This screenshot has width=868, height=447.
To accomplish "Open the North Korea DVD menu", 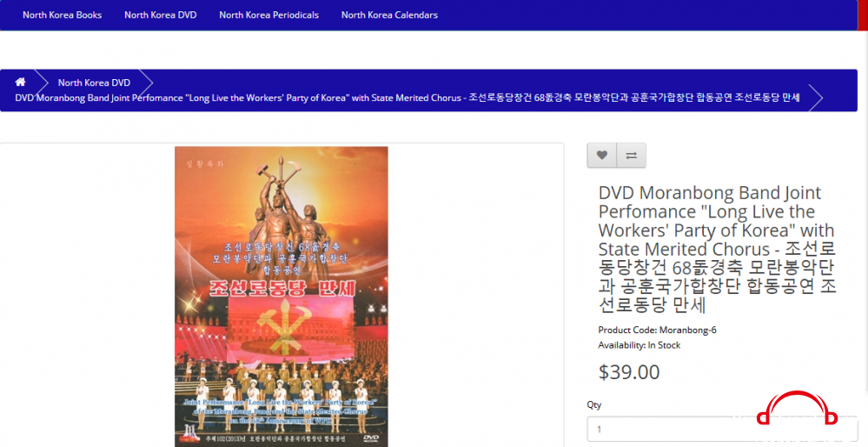I will coord(160,15).
